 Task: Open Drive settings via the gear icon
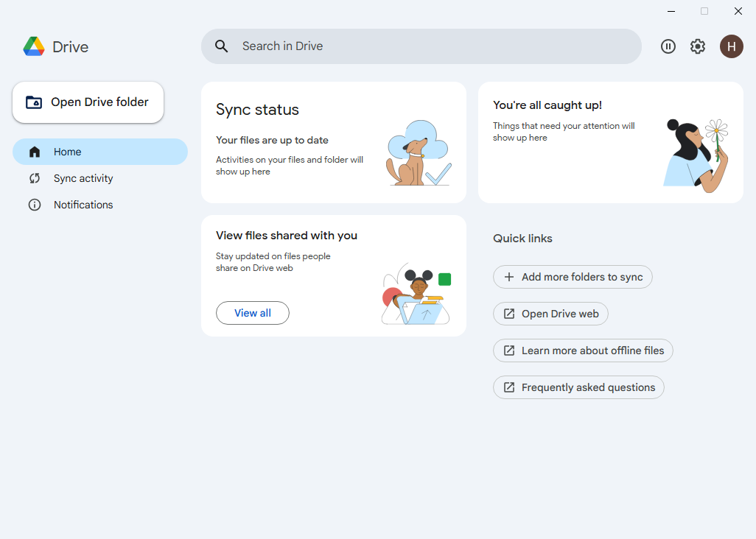click(698, 46)
